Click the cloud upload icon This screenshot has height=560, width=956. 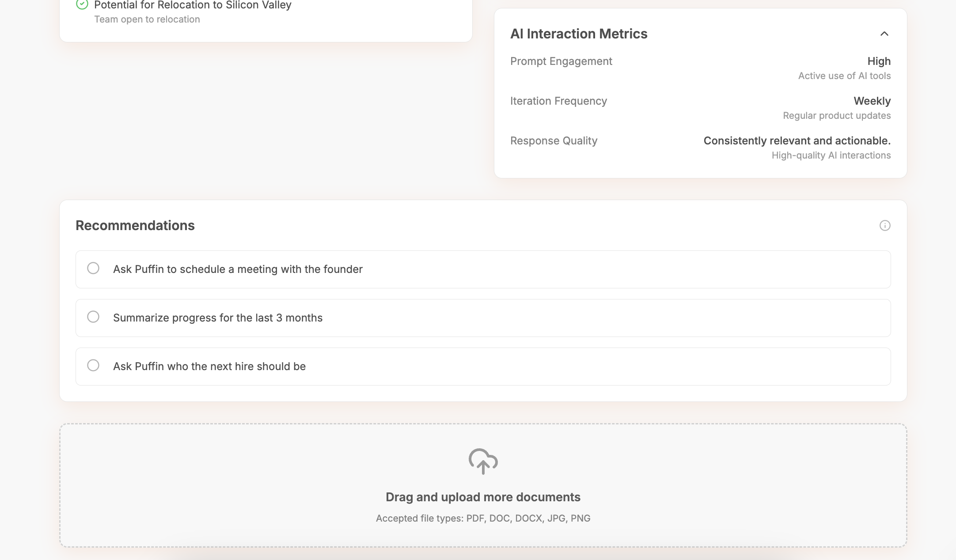[483, 461]
